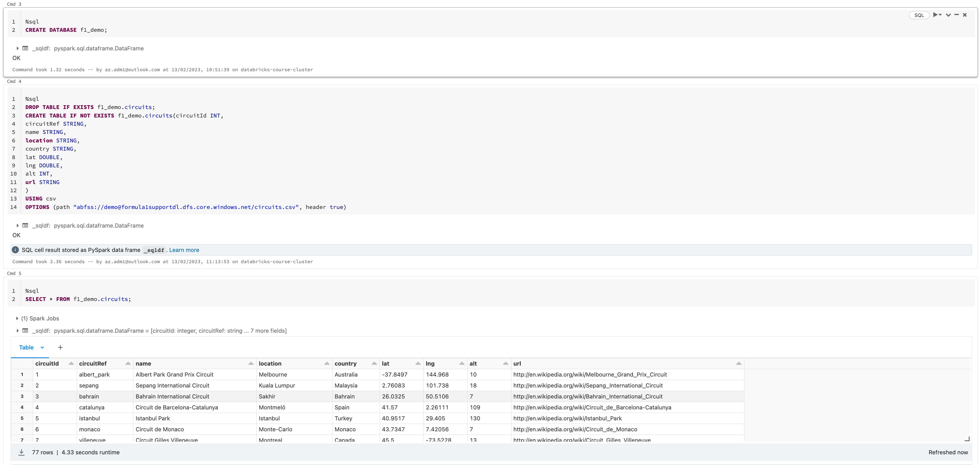The height and width of the screenshot is (465, 980).
Task: Open the Cmd 3 cell actions chevron menu
Action: [x=948, y=15]
